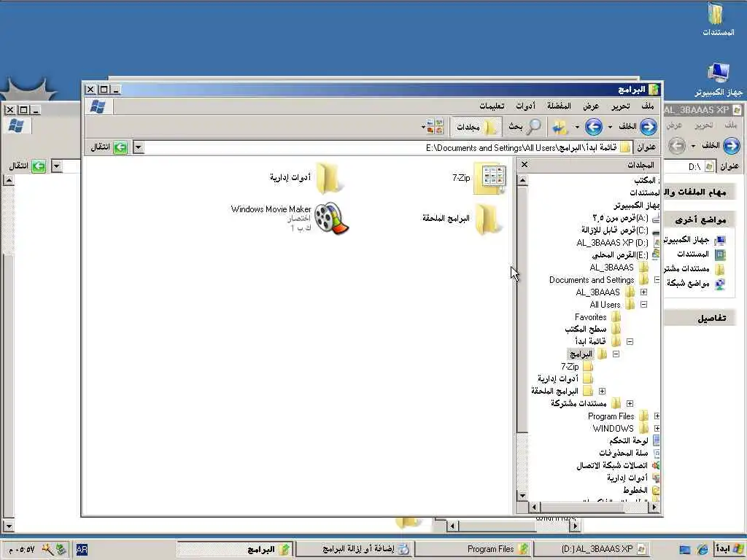The width and height of the screenshot is (747, 560).
Task: Open المستندات icon on desktop
Action: pos(718,19)
